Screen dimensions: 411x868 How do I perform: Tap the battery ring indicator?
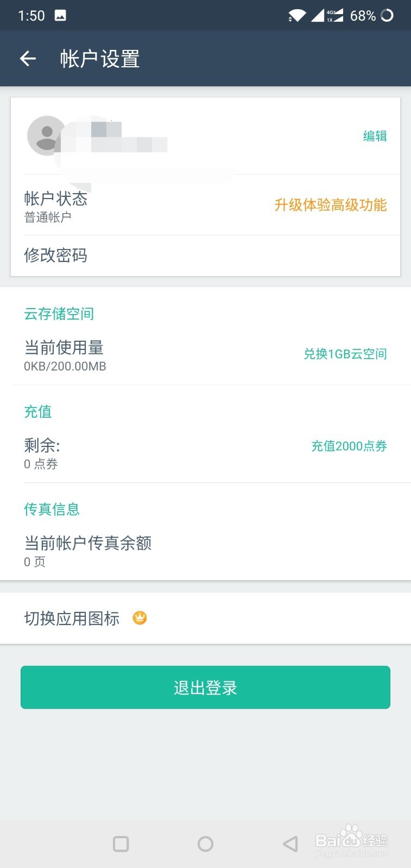pyautogui.click(x=387, y=15)
